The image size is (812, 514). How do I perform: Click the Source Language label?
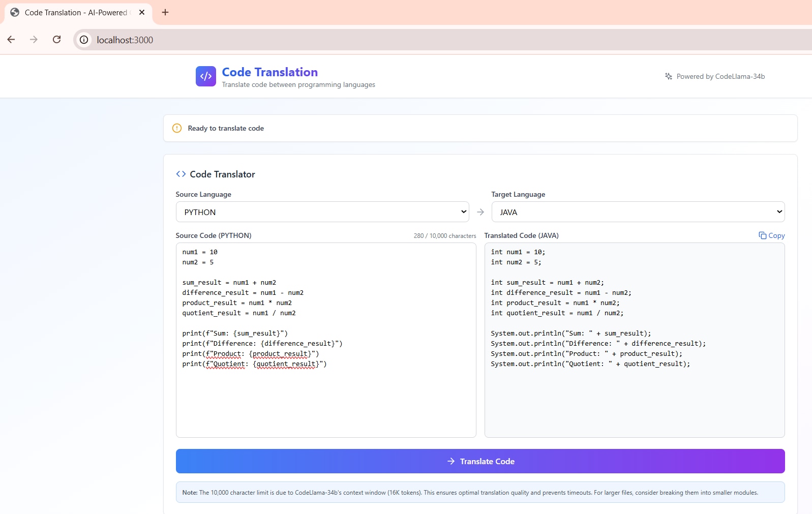(203, 194)
